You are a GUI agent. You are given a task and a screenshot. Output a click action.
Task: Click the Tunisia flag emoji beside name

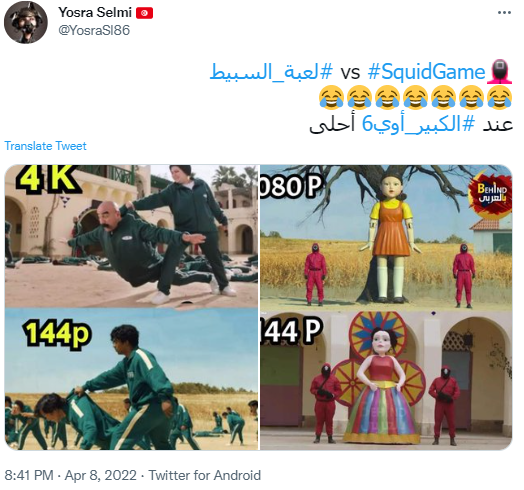point(144,13)
